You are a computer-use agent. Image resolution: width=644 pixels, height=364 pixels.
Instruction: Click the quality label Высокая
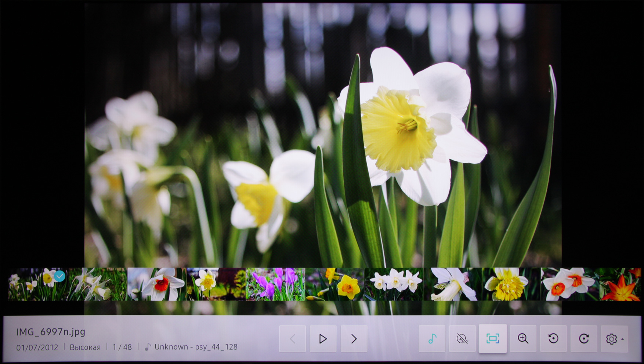[85, 347]
